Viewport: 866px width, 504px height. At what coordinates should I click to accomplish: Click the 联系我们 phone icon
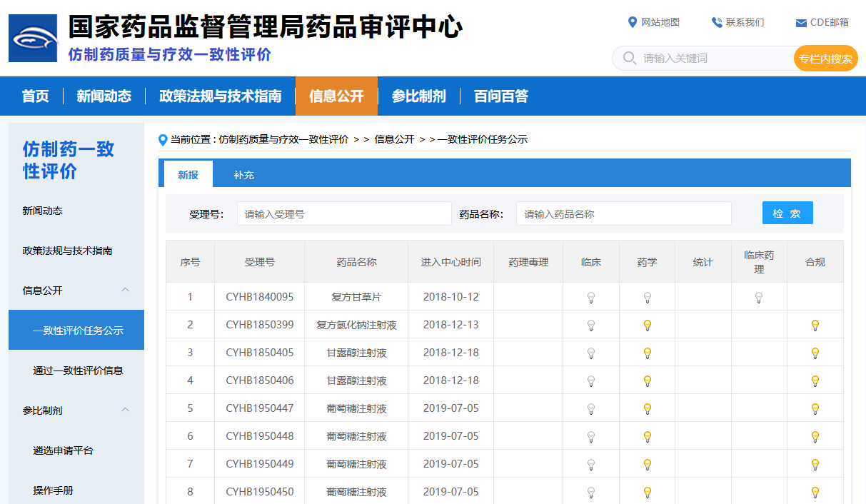[717, 22]
